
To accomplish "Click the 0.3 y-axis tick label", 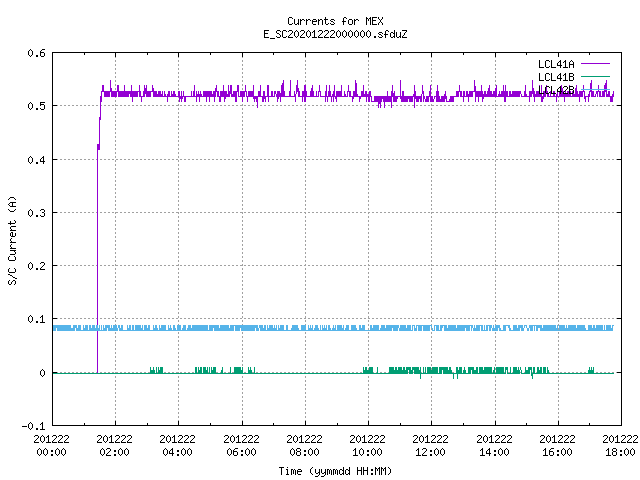I will pos(36,213).
